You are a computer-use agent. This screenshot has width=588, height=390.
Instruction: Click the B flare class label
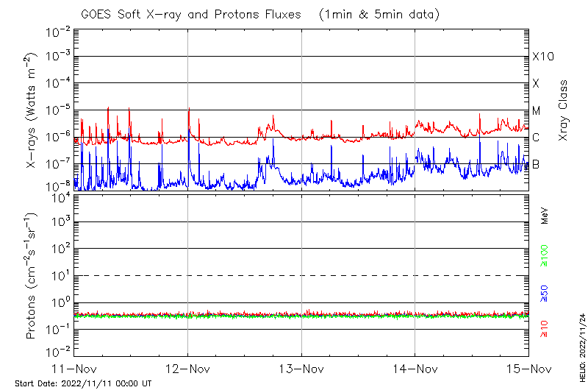(536, 165)
